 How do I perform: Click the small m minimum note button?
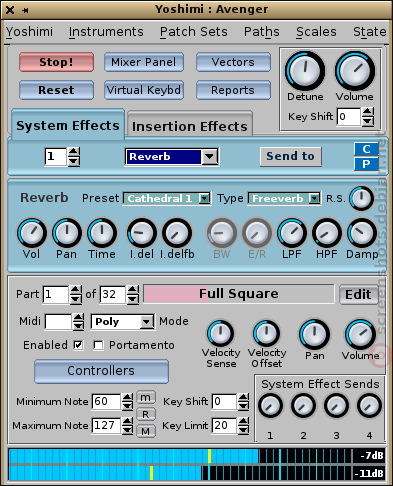[x=146, y=397]
